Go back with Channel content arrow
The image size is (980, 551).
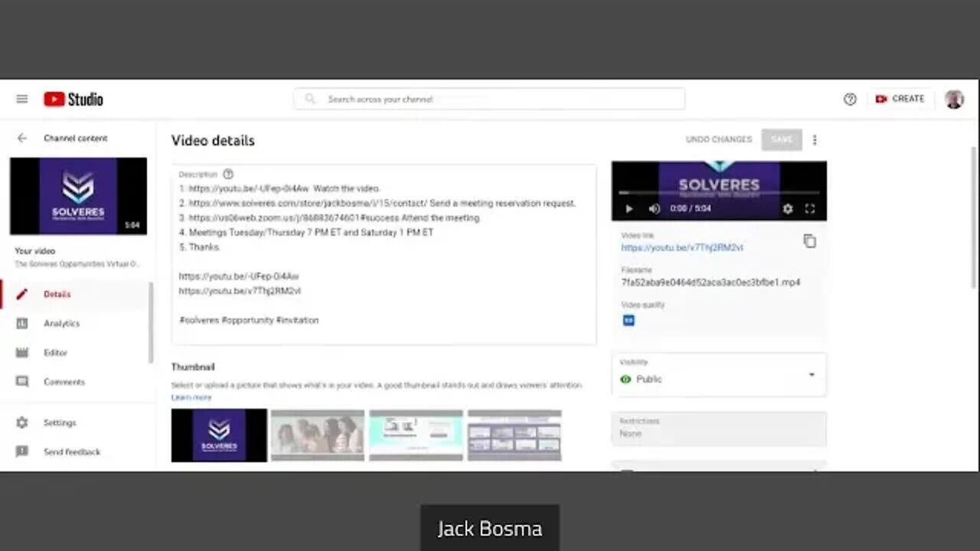pyautogui.click(x=22, y=139)
